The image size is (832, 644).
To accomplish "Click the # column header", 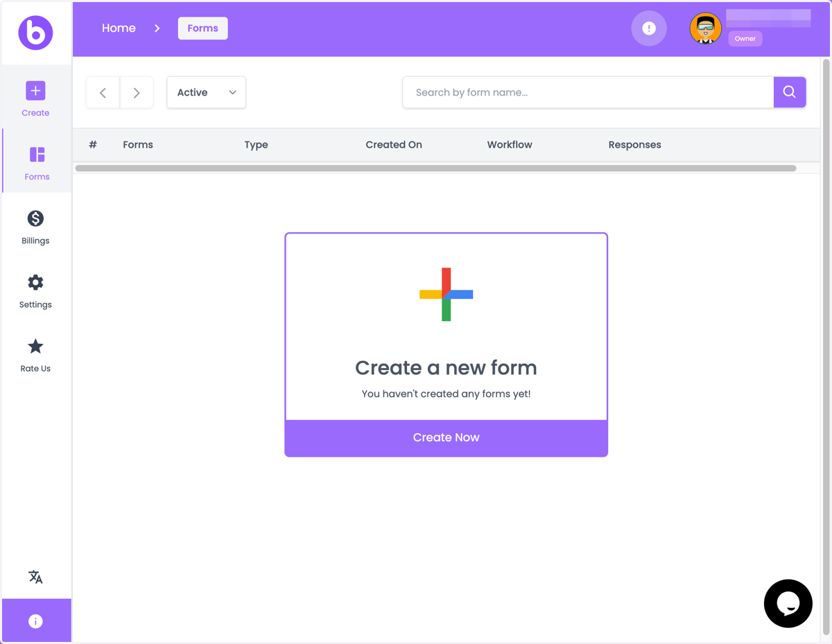I will [93, 145].
